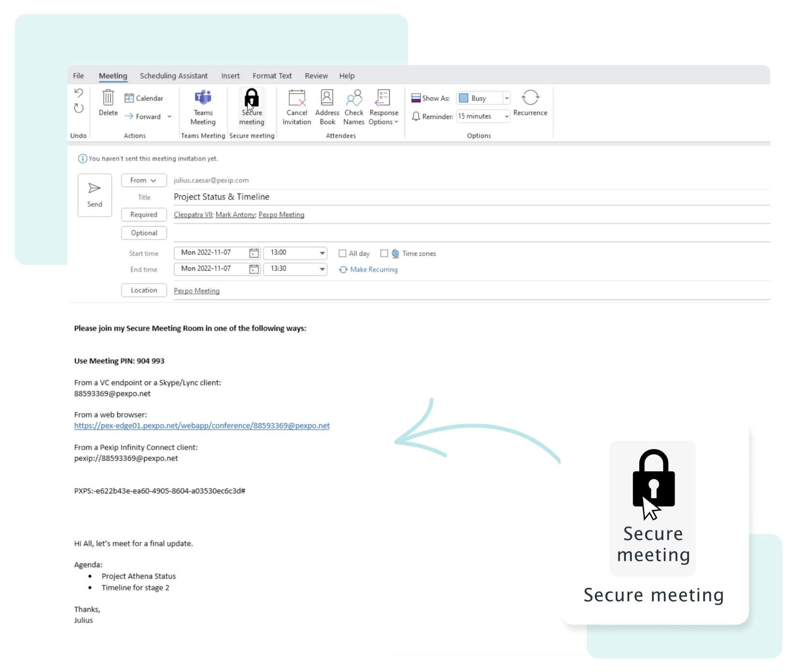Open Response Options menu
This screenshot has height=672, width=796.
383,108
